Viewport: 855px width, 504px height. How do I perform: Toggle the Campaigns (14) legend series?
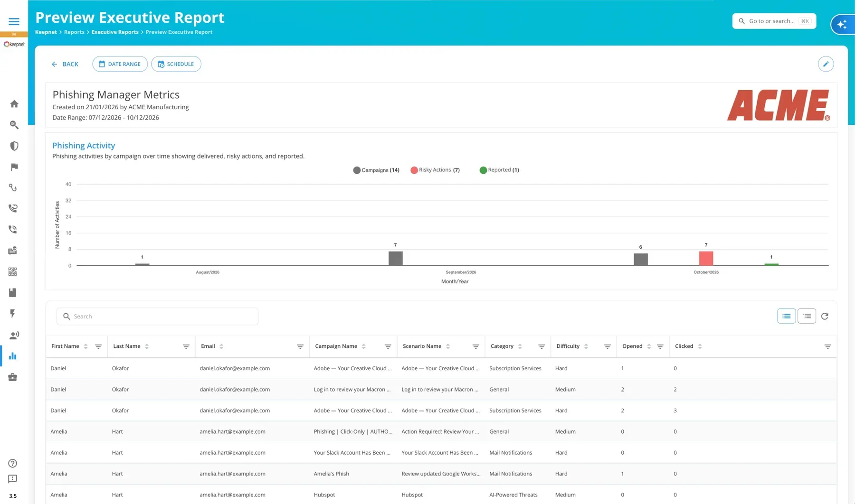376,170
